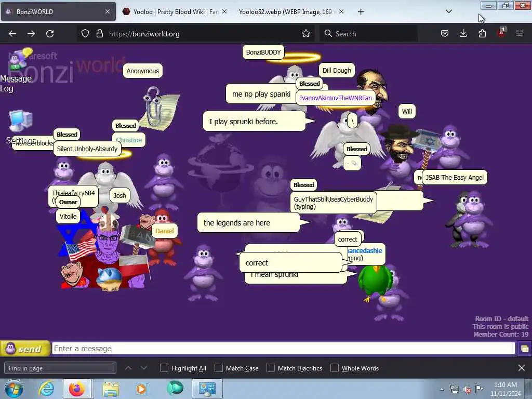Open the Firefox downloads panel

[463, 34]
